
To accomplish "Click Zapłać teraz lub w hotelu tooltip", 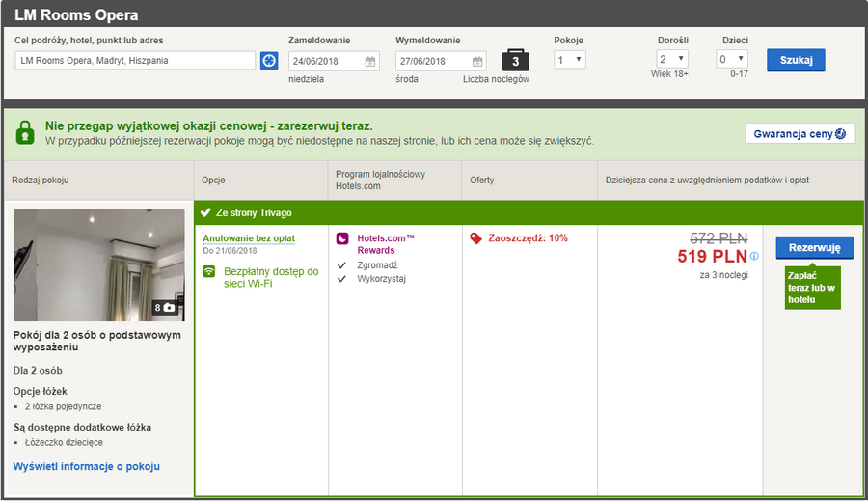I will point(812,288).
